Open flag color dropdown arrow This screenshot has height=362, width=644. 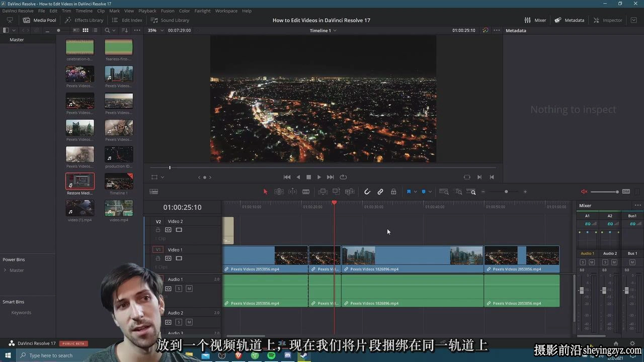click(x=415, y=192)
